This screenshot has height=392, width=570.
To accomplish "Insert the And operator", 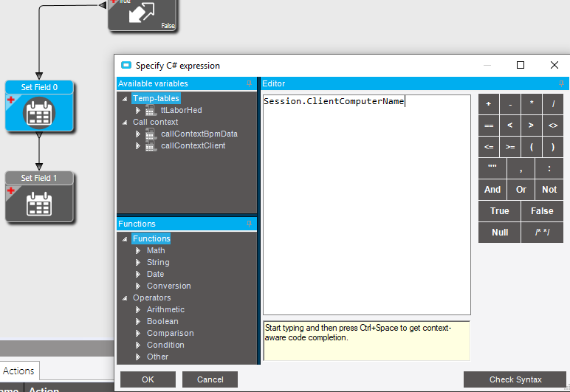I will (x=492, y=190).
